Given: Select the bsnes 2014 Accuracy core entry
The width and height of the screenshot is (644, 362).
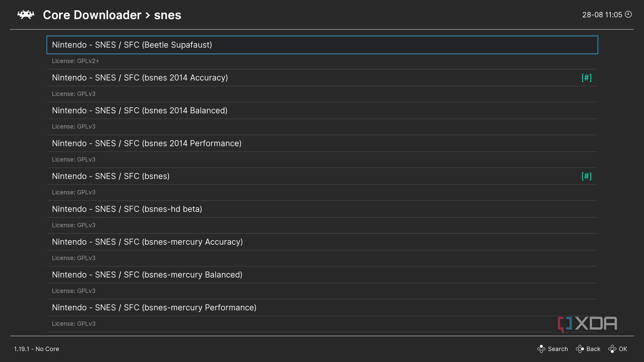Looking at the screenshot, I should [322, 78].
